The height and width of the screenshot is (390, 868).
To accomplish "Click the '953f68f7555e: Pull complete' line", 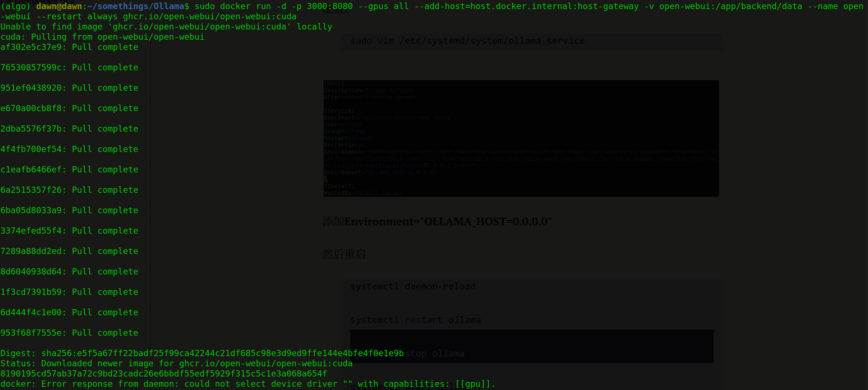I will 69,333.
